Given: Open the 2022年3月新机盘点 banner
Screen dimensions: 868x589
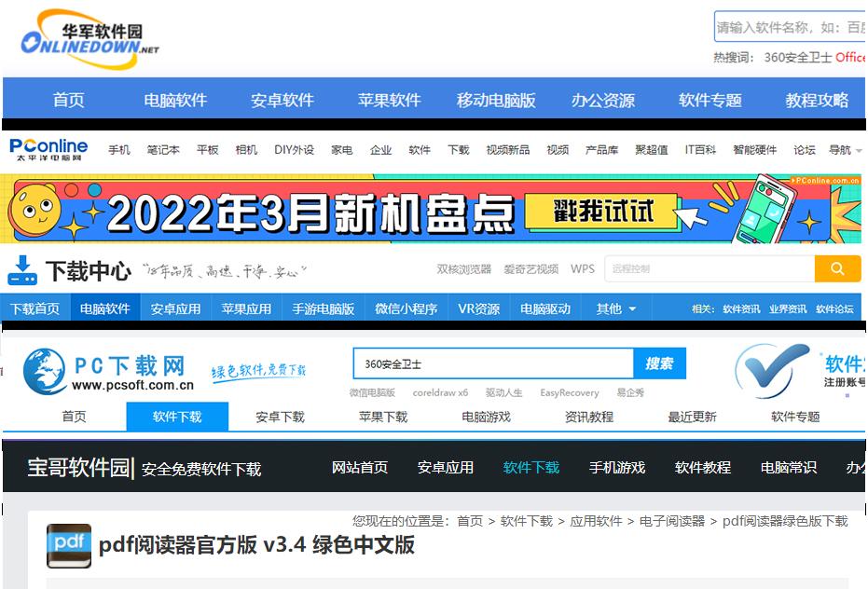Looking at the screenshot, I should pos(431,209).
